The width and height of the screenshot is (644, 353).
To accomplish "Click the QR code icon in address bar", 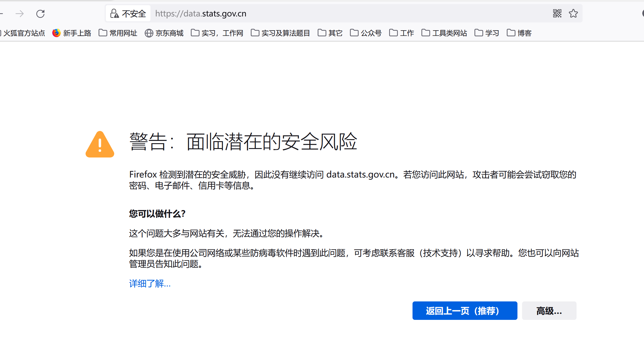I will (x=557, y=14).
